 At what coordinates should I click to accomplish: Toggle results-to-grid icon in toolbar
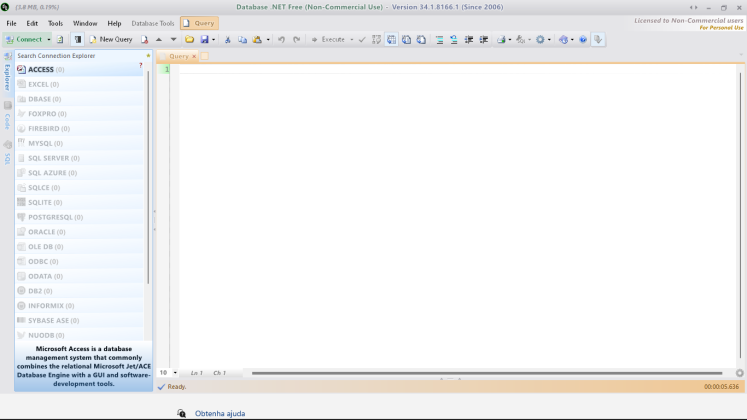391,40
